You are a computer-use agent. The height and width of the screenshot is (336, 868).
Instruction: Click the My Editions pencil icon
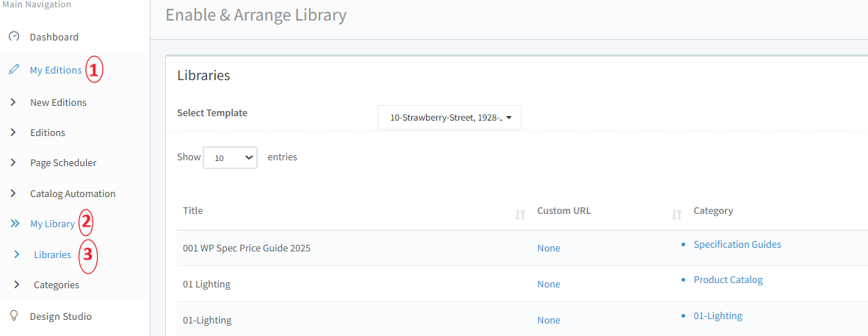click(x=14, y=70)
